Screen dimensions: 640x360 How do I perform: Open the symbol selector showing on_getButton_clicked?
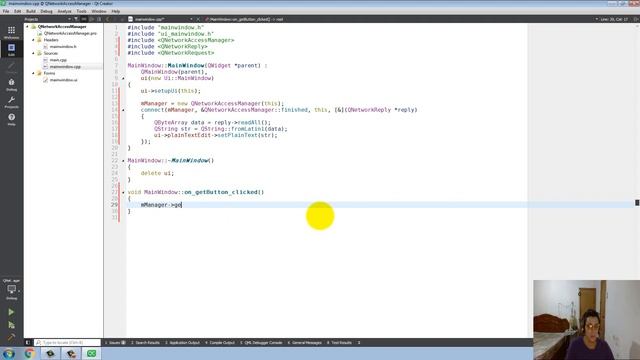pos(247,19)
